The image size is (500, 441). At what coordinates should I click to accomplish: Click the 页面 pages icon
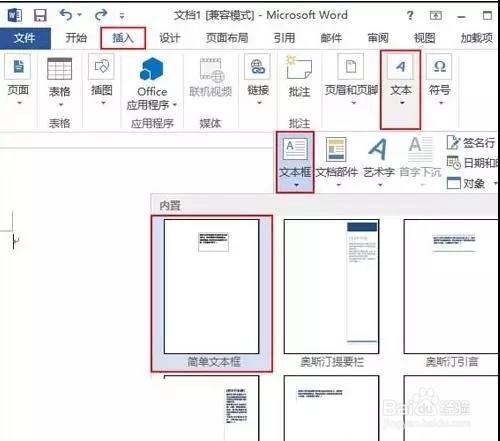(18, 67)
